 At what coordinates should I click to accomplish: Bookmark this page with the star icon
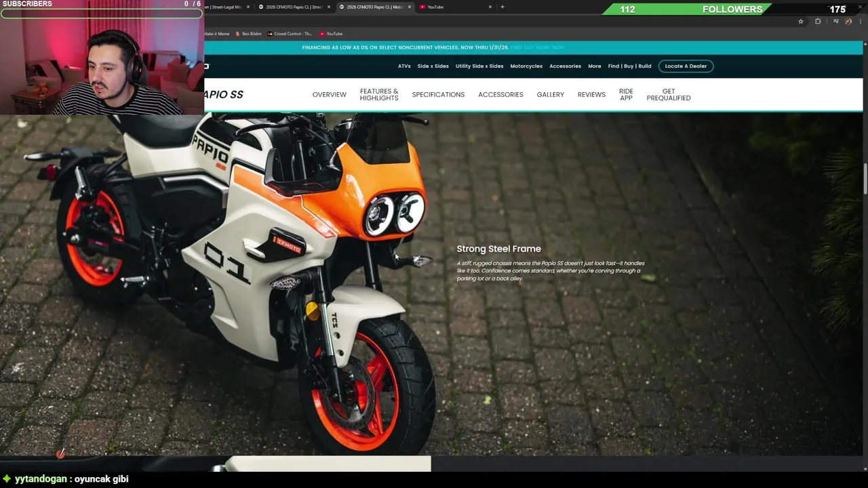tap(801, 21)
